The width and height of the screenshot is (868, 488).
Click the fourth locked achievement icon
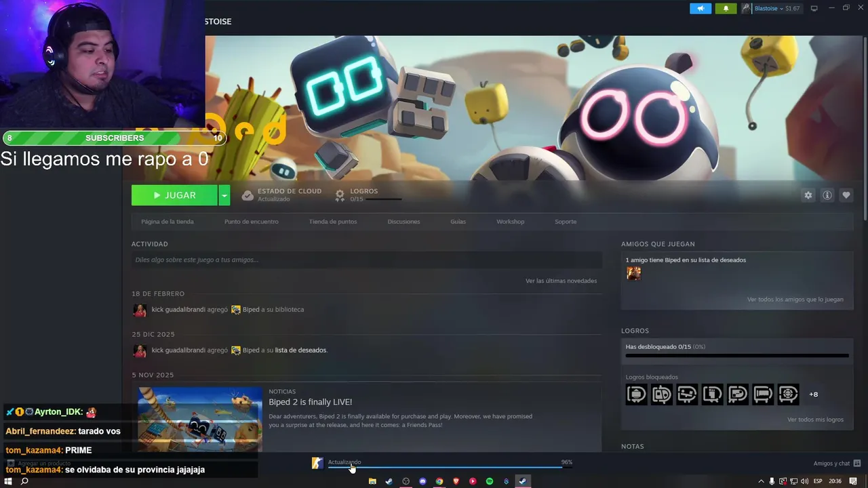(x=712, y=394)
